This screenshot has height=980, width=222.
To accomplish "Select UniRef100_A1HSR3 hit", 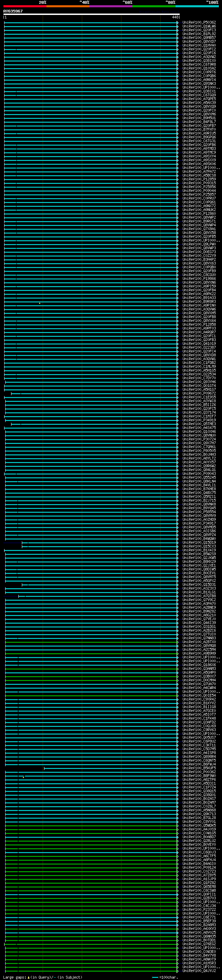I will coord(199,963).
